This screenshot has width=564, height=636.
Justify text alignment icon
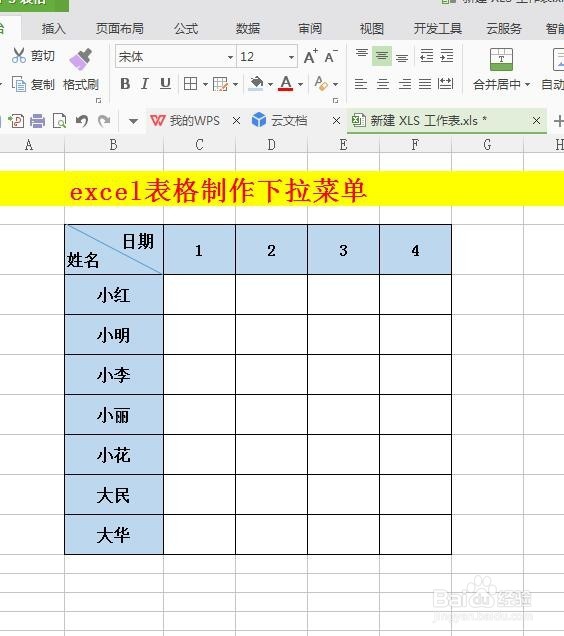pyautogui.click(x=425, y=84)
